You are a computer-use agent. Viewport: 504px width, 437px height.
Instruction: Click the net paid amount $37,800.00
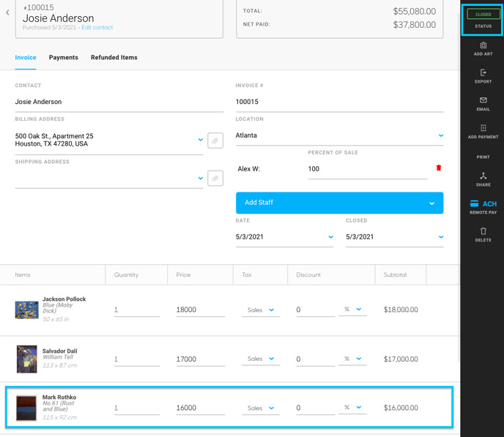point(415,25)
